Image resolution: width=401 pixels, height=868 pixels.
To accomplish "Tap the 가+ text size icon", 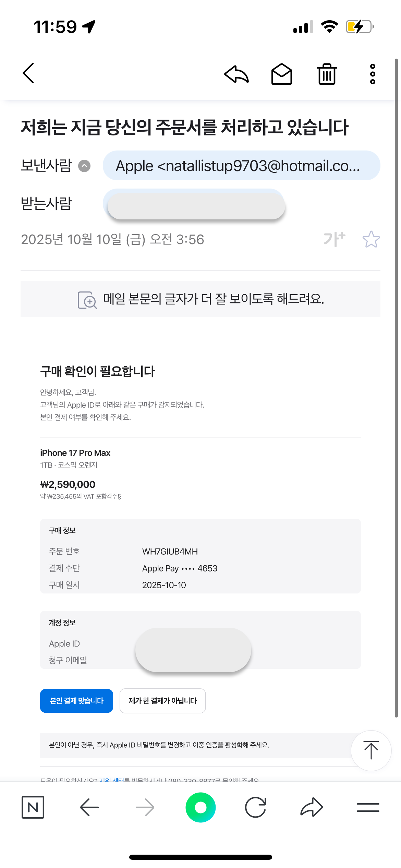I will (x=334, y=239).
